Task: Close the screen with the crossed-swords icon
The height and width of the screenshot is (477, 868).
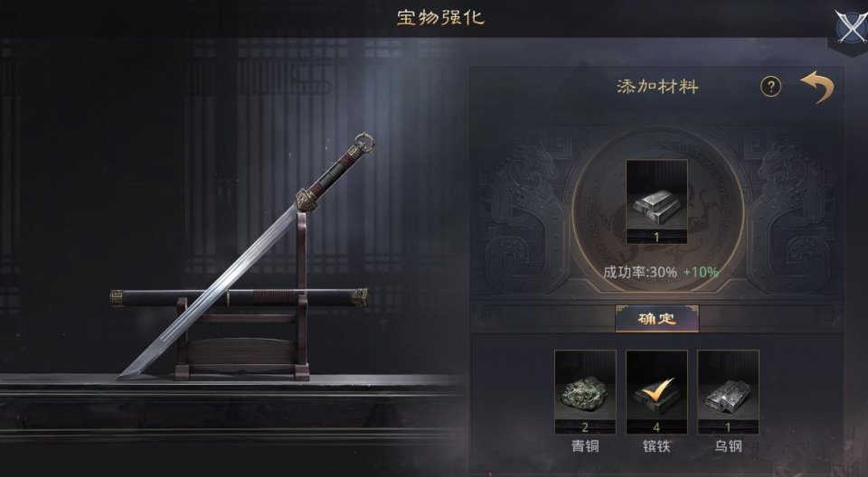Action: click(852, 25)
